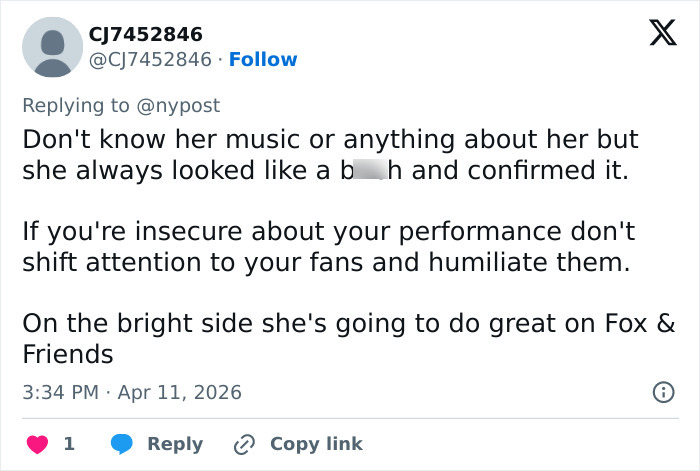Open the CJ7452846 profile avatar
This screenshot has height=471, width=700.
pyautogui.click(x=52, y=47)
